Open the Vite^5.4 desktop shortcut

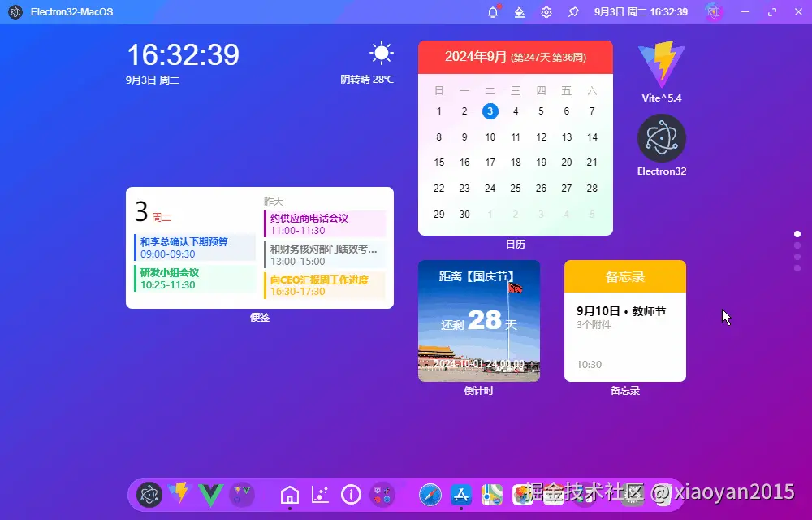tap(661, 72)
